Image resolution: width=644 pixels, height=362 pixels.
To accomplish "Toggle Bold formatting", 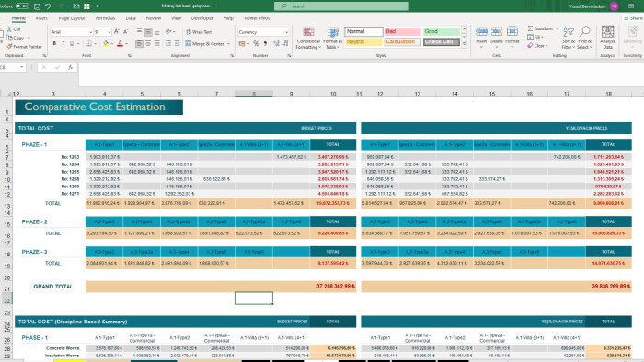I will tap(54, 43).
